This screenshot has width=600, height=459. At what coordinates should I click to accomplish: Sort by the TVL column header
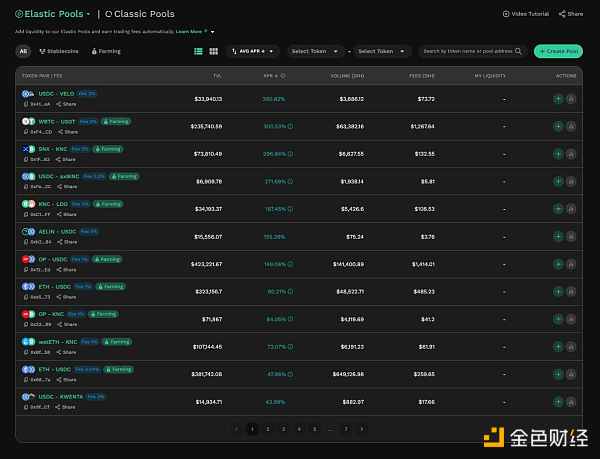pos(217,76)
